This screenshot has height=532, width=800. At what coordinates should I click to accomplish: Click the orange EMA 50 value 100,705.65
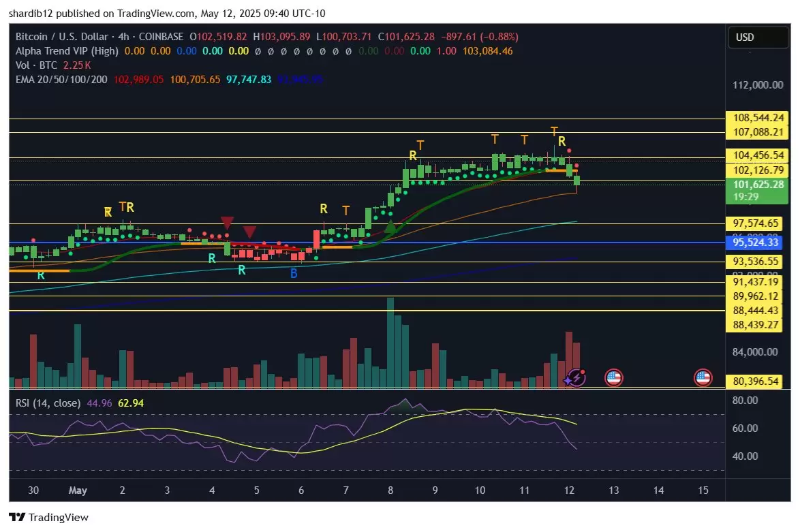pos(195,80)
